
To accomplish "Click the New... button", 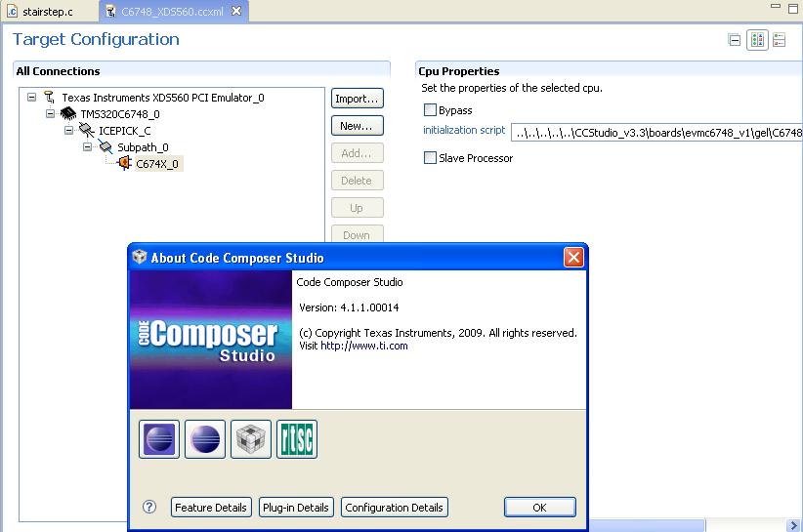I will point(357,126).
